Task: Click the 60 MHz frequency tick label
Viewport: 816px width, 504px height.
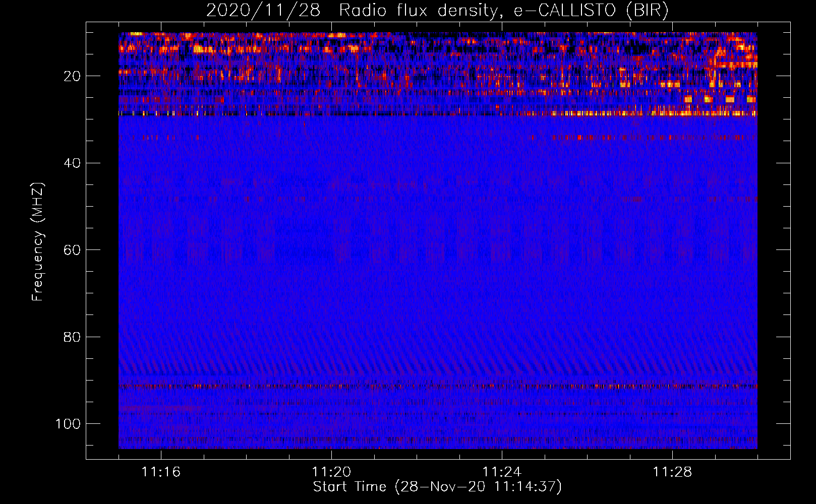Action: 72,250
